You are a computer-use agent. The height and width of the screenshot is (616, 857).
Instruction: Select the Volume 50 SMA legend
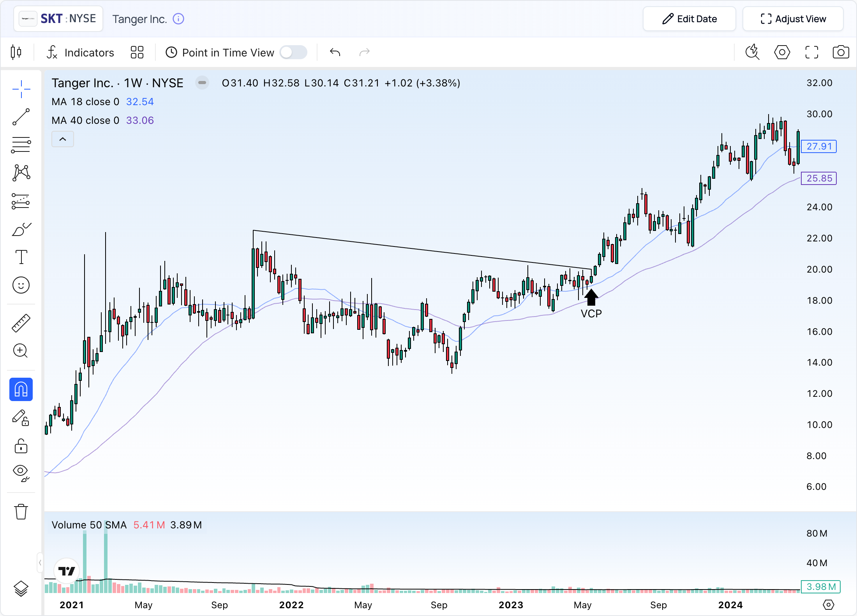(89, 525)
